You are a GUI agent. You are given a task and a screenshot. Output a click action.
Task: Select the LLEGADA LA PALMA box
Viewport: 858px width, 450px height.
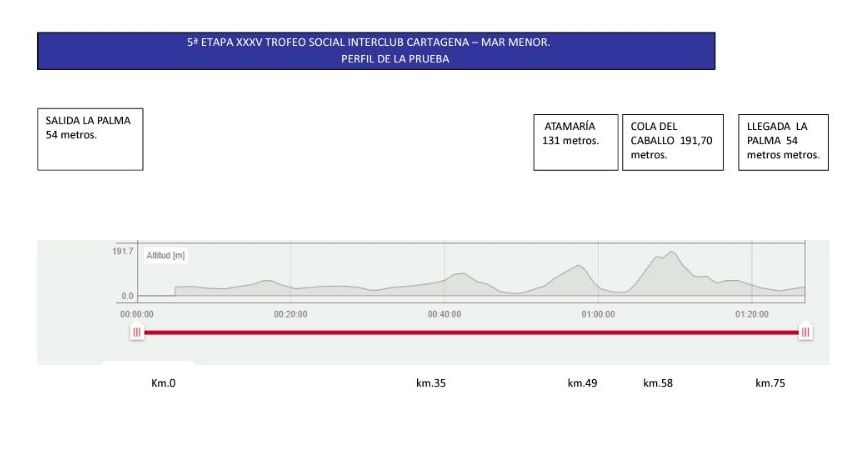click(783, 142)
